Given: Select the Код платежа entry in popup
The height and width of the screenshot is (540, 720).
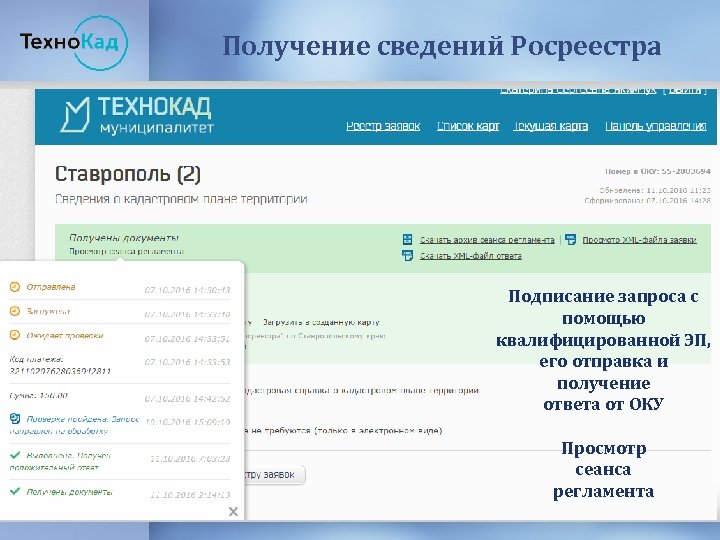Looking at the screenshot, I should [x=60, y=365].
